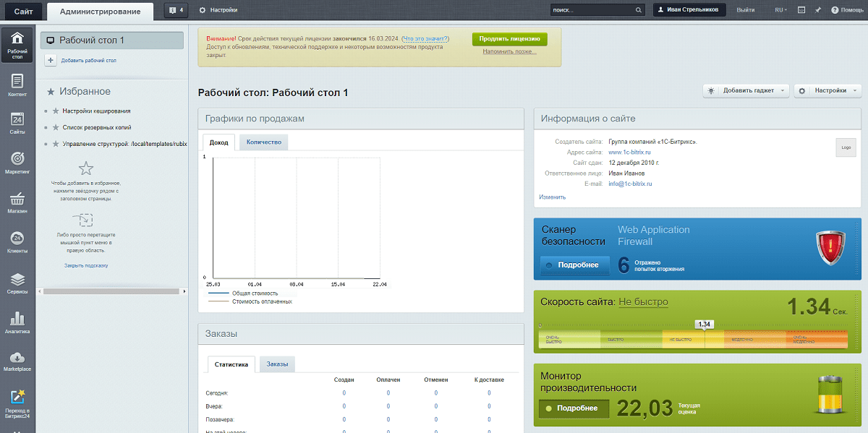
Task: Switch to the Количество chart tab
Action: pos(263,142)
